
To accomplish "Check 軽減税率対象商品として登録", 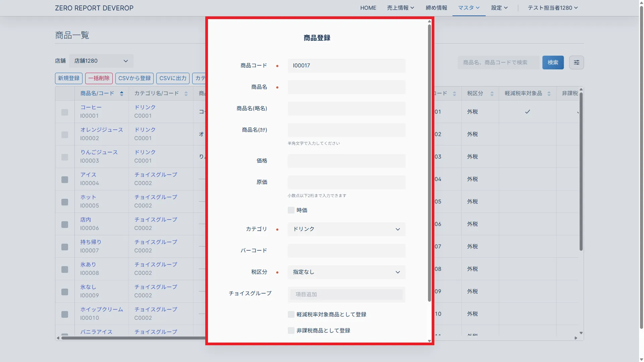I will tap(291, 314).
